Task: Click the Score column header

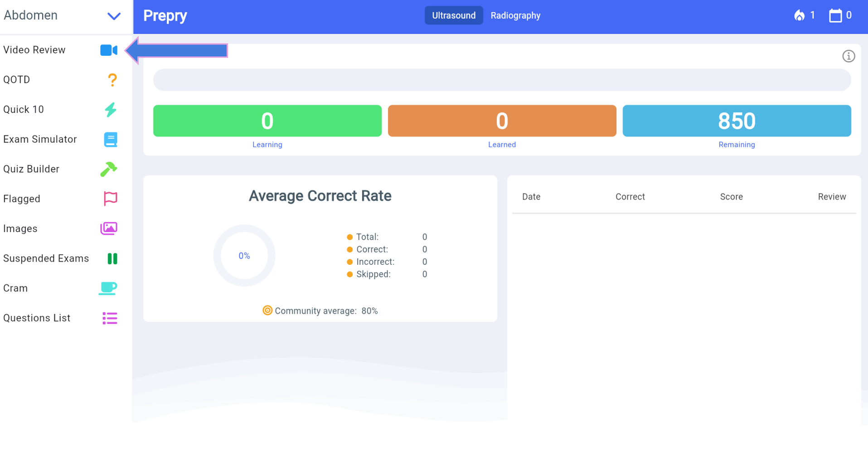Action: pos(731,197)
